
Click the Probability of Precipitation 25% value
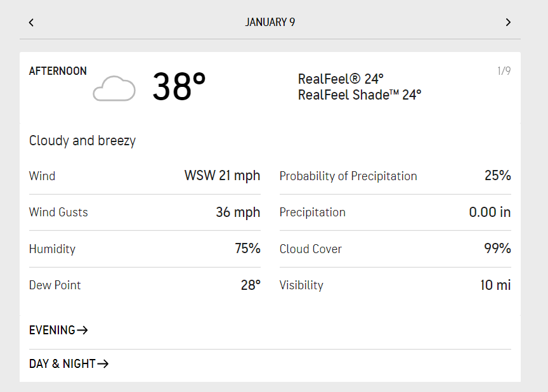pyautogui.click(x=498, y=176)
